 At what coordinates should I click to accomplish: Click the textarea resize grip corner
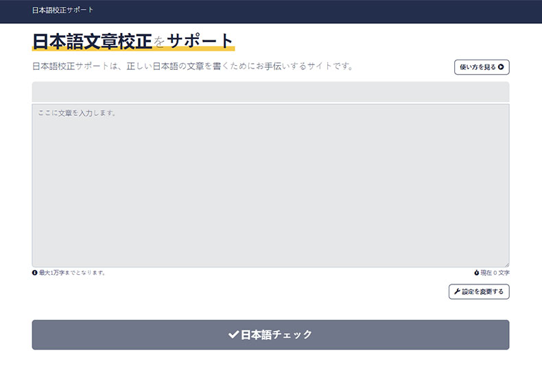507,265
